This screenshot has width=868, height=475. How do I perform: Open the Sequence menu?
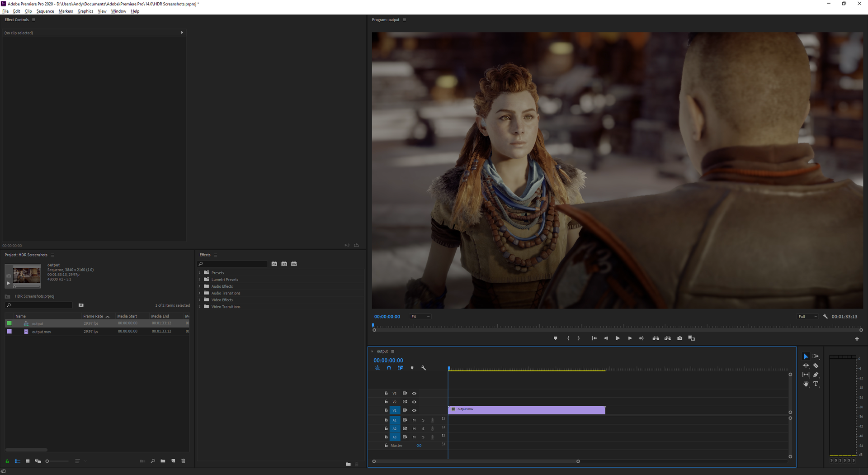[x=45, y=11]
